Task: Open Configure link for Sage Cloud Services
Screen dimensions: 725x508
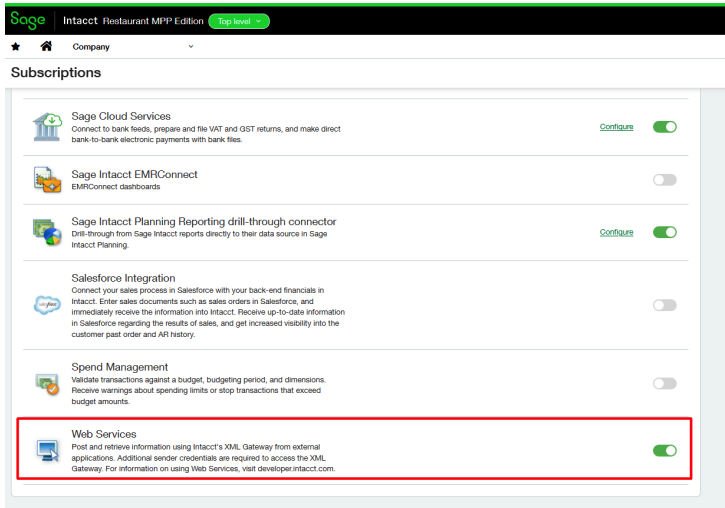Action: (x=616, y=127)
